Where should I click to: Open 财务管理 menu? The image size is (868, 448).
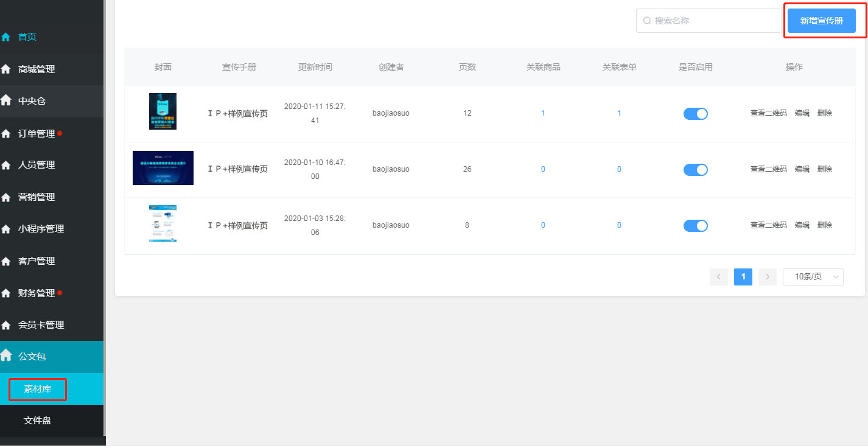coord(52,293)
